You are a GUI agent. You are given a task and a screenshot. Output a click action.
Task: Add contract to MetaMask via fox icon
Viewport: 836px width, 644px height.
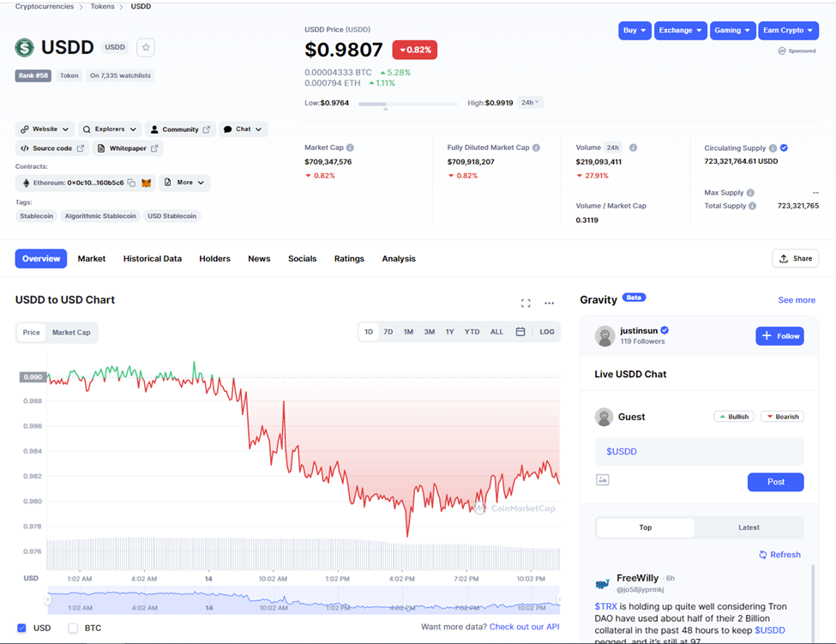(147, 182)
